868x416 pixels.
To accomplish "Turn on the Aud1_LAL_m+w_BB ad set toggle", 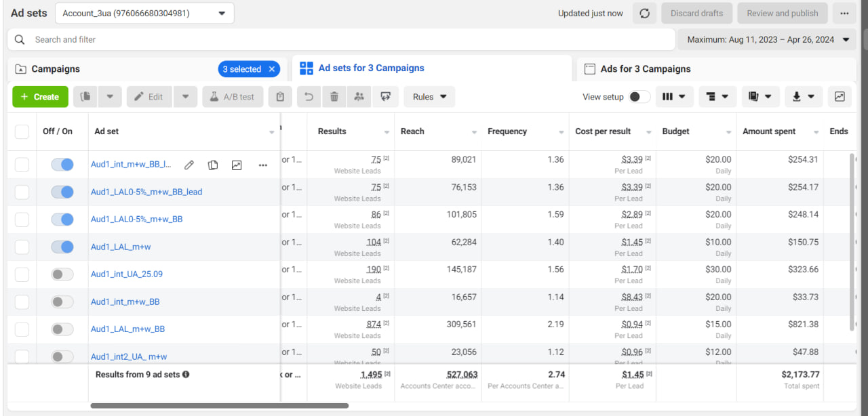I will 62,329.
